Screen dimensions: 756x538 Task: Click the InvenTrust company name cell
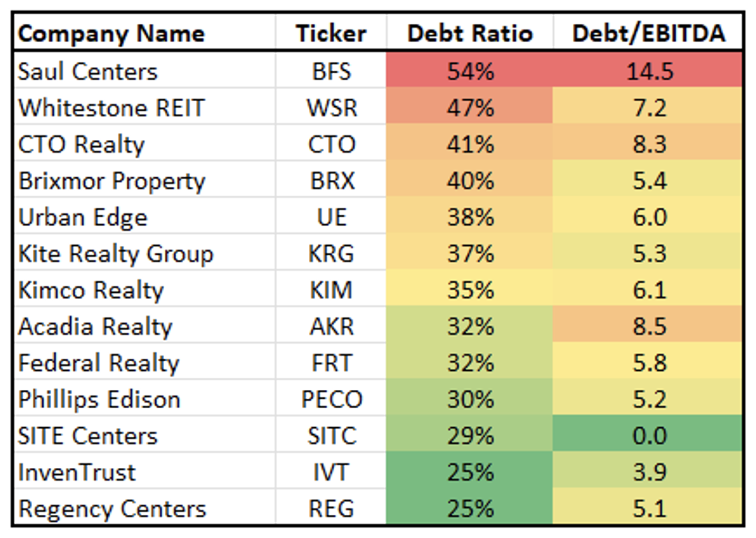click(77, 472)
